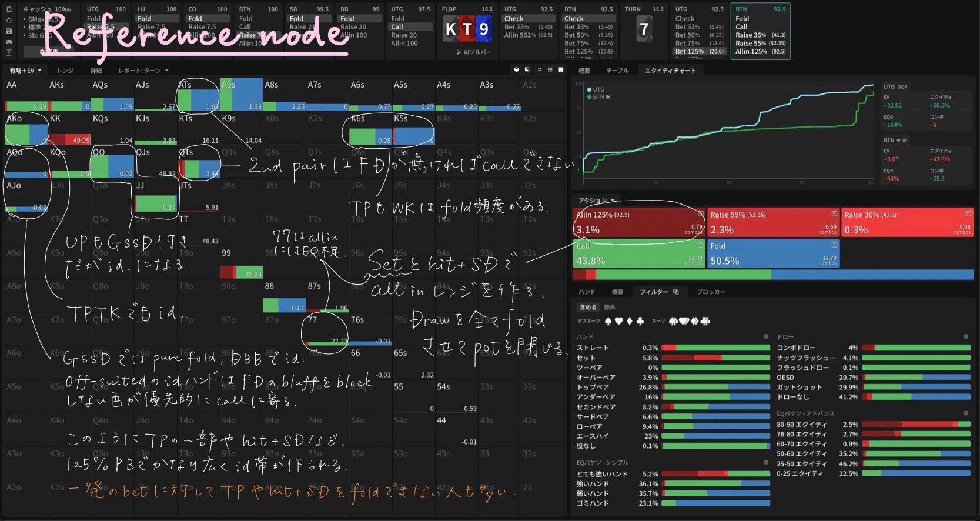Select the offsuit club suit filter icon
Screen dimensions: 980x521
pyautogui.click(x=640, y=321)
